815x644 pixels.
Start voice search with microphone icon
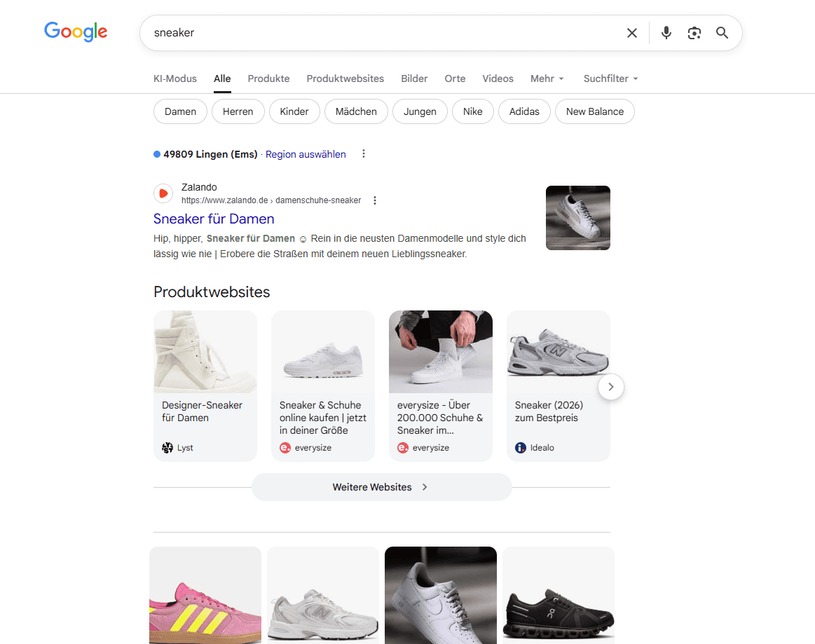[666, 33]
